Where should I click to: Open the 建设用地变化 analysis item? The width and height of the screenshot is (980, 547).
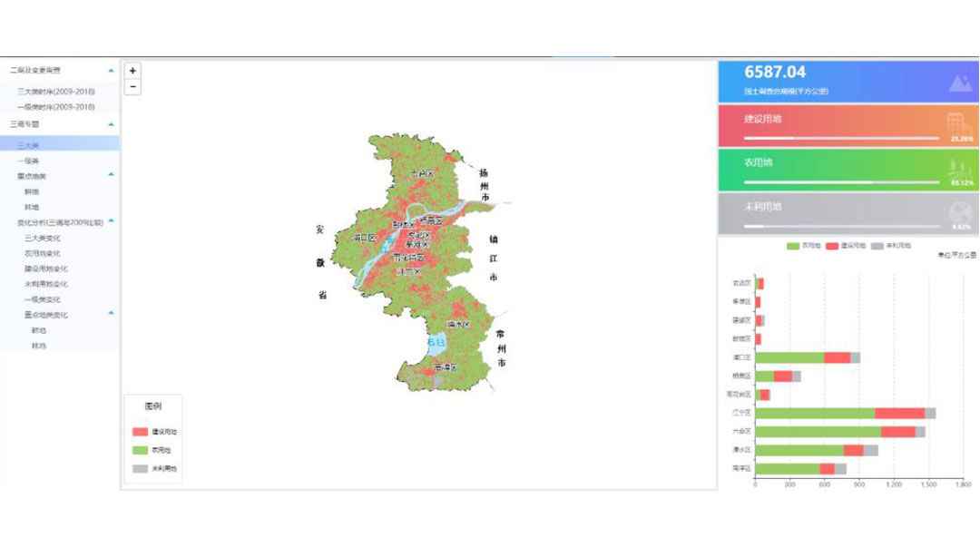(46, 269)
